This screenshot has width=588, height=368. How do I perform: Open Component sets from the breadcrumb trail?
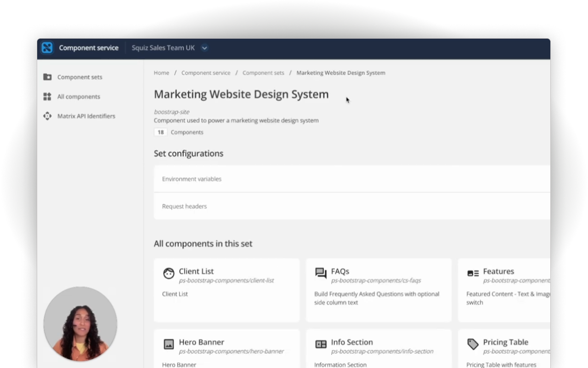263,73
